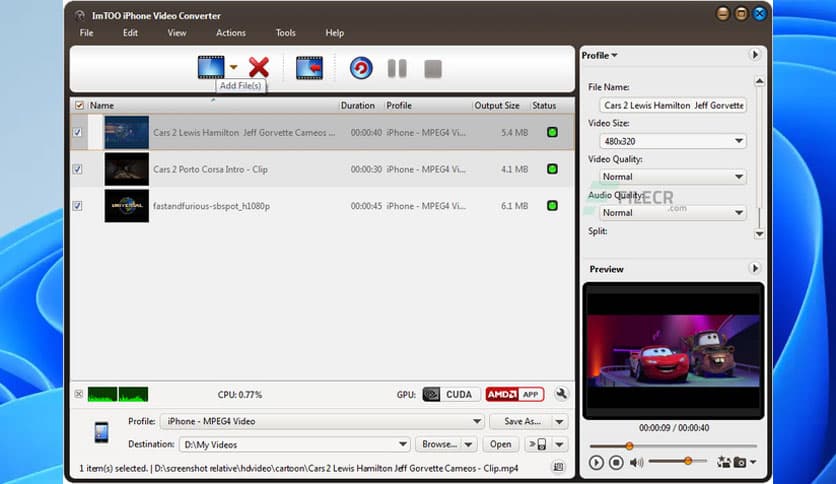Open the Actions menu

(231, 33)
